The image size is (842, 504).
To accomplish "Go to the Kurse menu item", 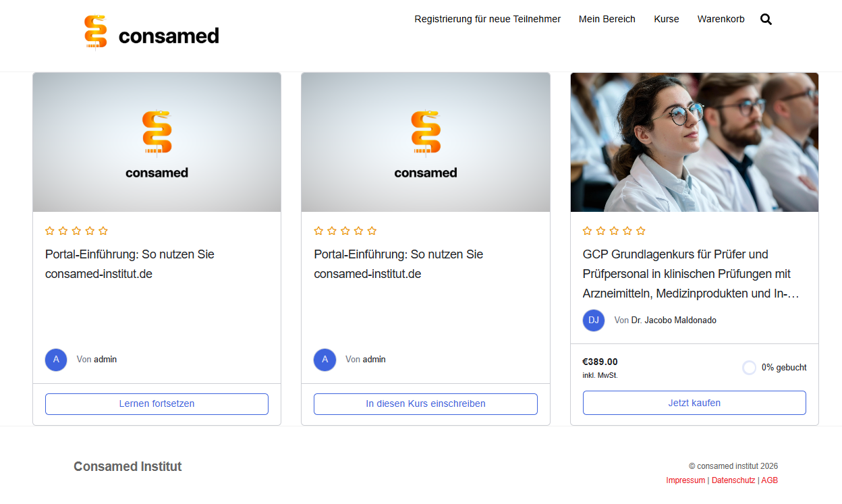I will tap(667, 20).
